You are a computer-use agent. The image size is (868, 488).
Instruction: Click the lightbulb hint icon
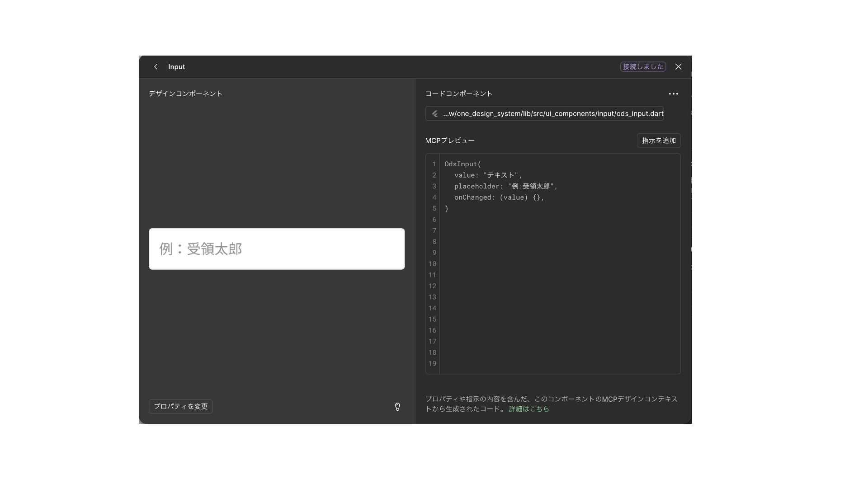pos(397,407)
